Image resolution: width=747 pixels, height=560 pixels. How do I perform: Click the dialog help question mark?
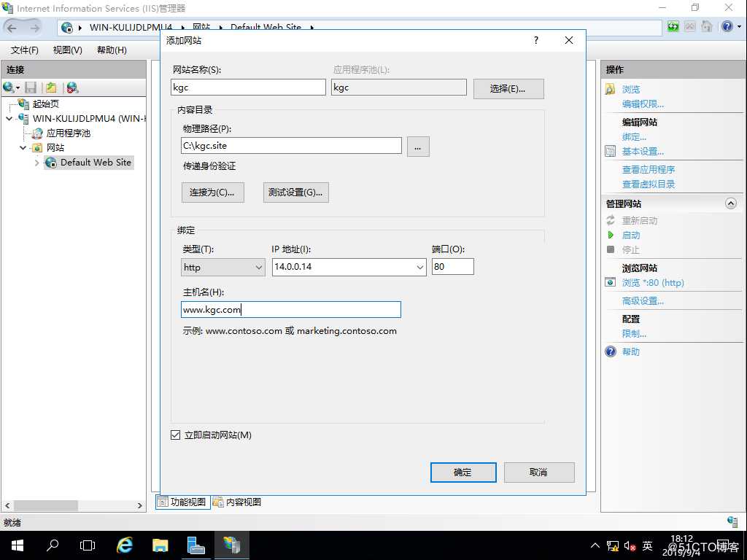point(536,41)
